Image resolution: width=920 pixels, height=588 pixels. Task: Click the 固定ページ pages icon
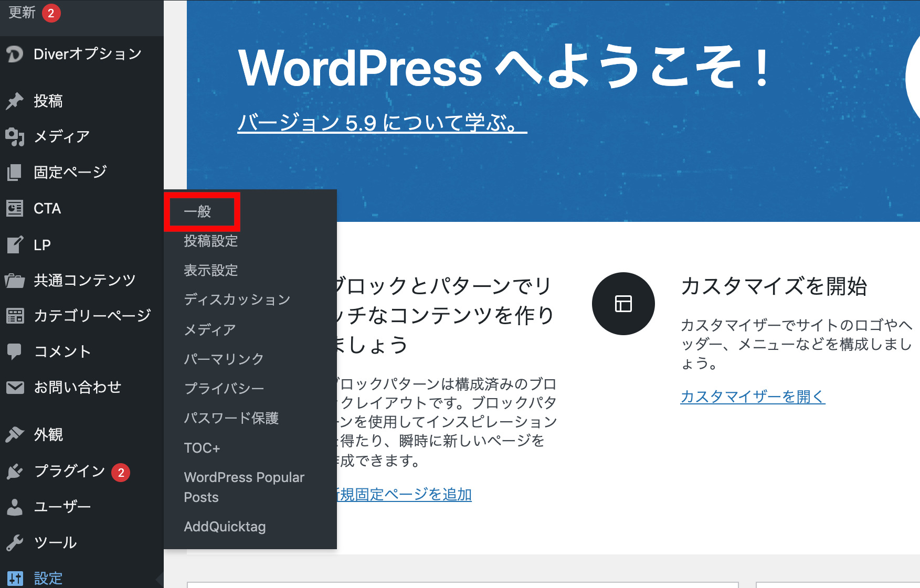[15, 172]
